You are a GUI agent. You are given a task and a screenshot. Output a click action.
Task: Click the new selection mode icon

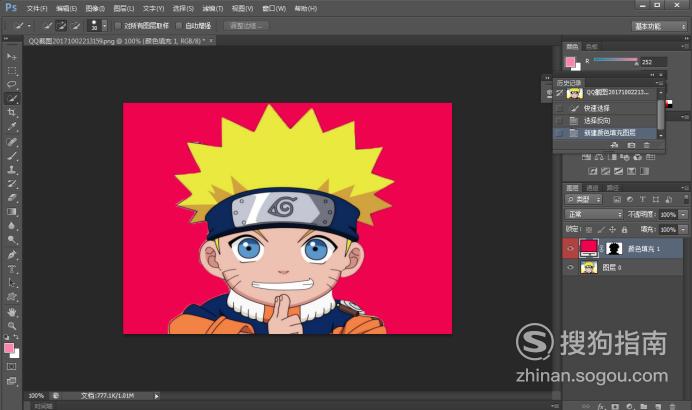tap(48, 26)
